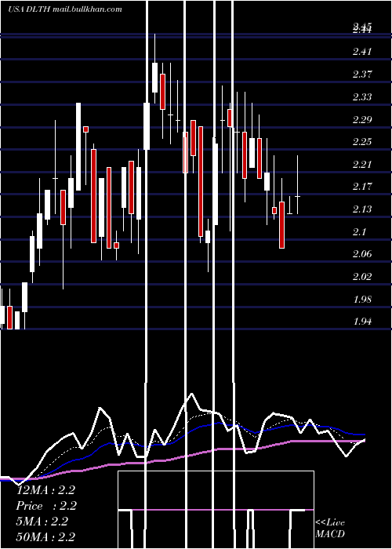Select the 2.41 price axis label

pyautogui.click(x=362, y=52)
